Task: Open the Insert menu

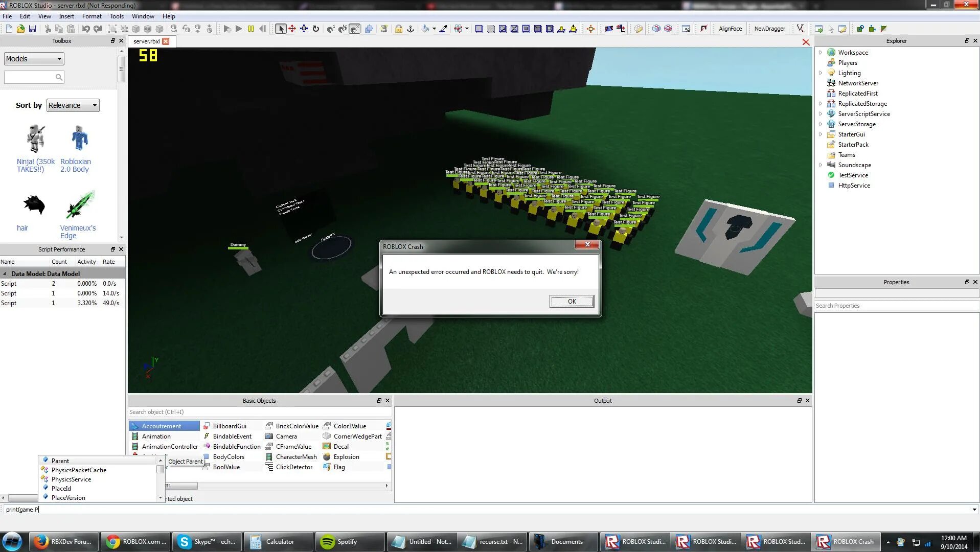Action: point(66,16)
